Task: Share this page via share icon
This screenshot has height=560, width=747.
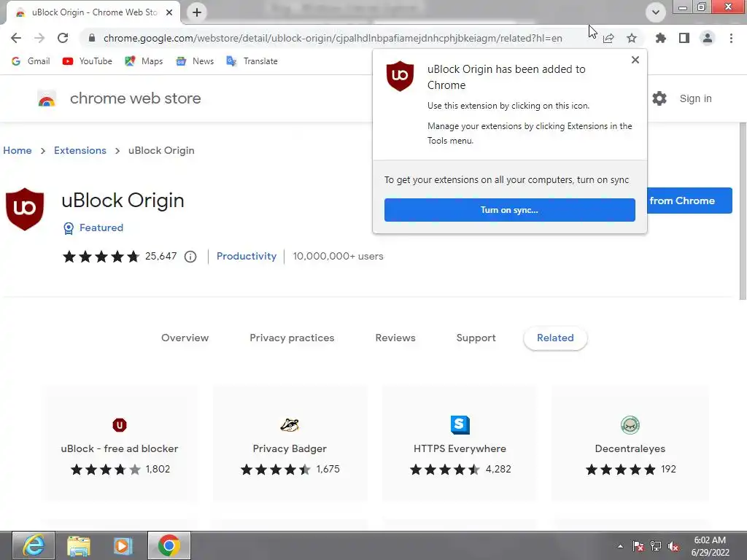Action: pyautogui.click(x=608, y=38)
